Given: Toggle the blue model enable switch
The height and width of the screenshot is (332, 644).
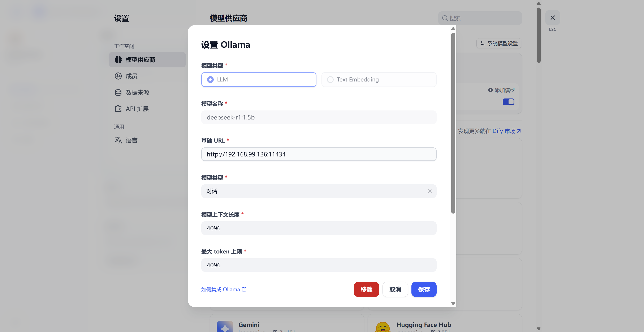Looking at the screenshot, I should pyautogui.click(x=508, y=102).
